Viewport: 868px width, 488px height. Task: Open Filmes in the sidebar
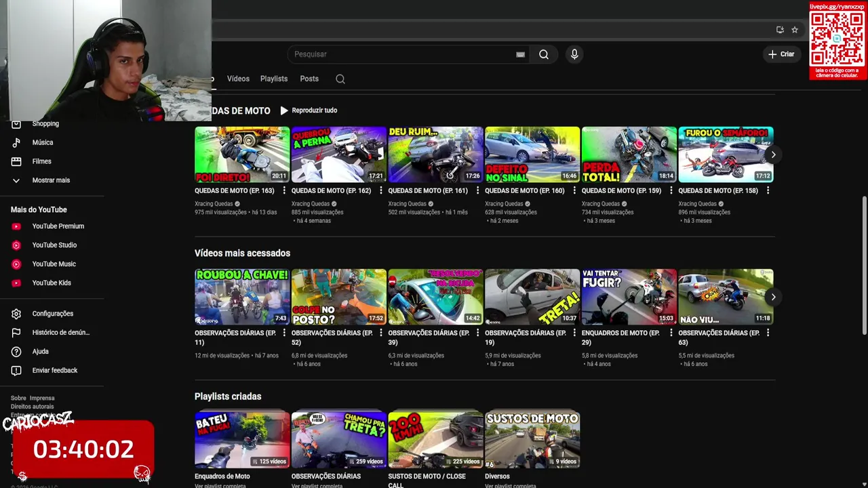(x=41, y=161)
